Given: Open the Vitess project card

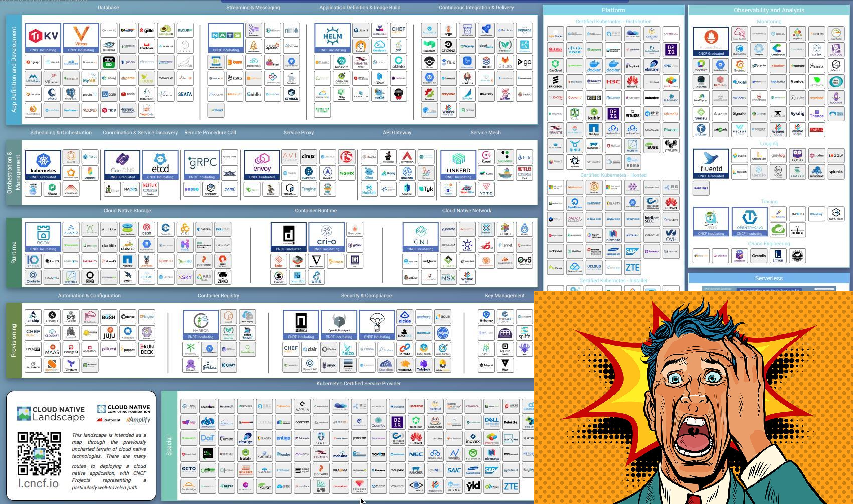Looking at the screenshot, I should click(81, 38).
